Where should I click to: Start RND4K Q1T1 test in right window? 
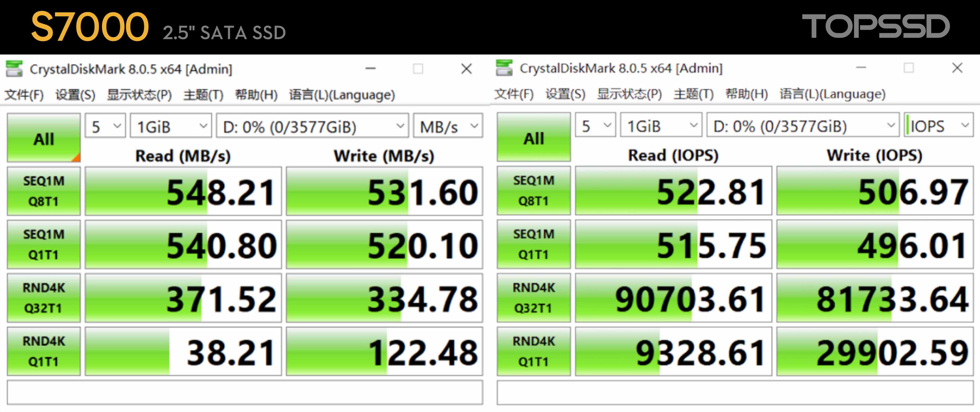coord(534,351)
